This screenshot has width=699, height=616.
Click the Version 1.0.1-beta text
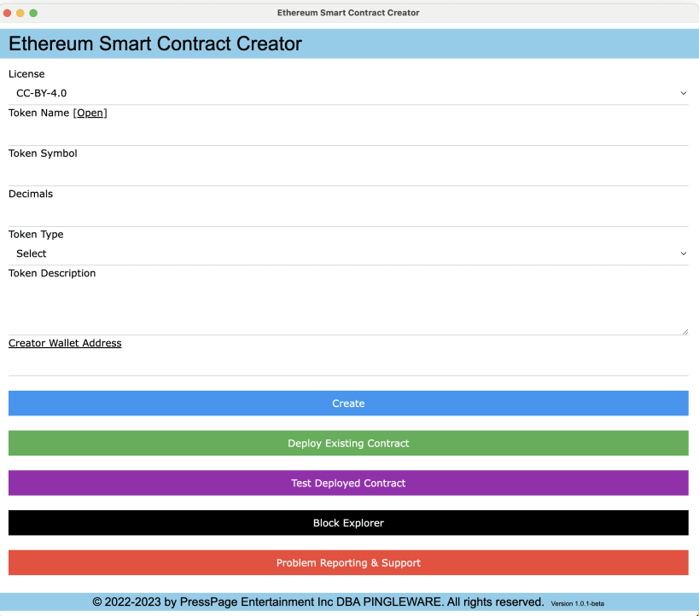pos(577,603)
